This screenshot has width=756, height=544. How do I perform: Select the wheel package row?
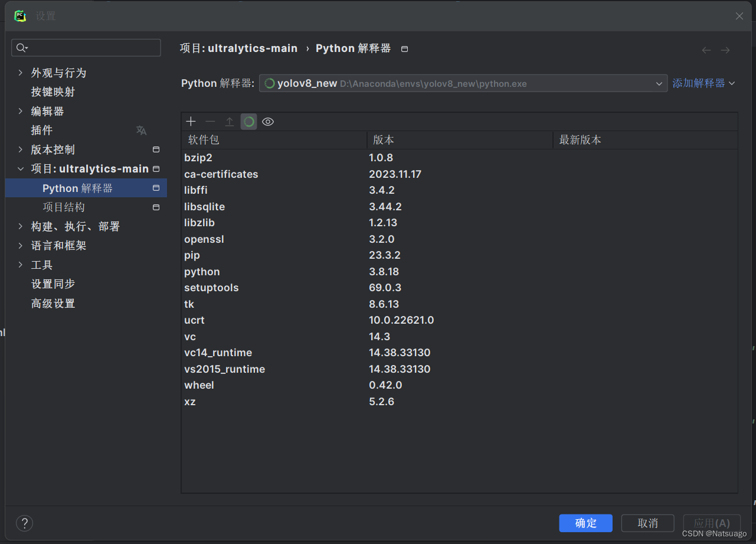(x=460, y=385)
